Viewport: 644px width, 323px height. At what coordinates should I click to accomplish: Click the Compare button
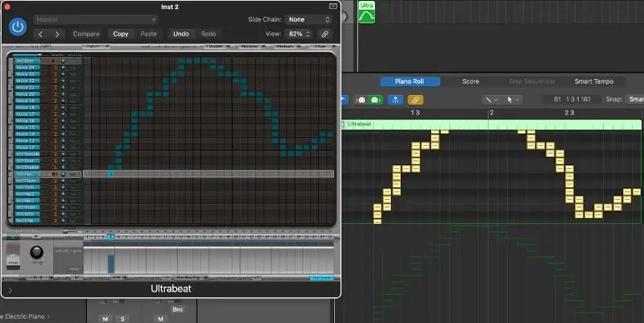(86, 34)
